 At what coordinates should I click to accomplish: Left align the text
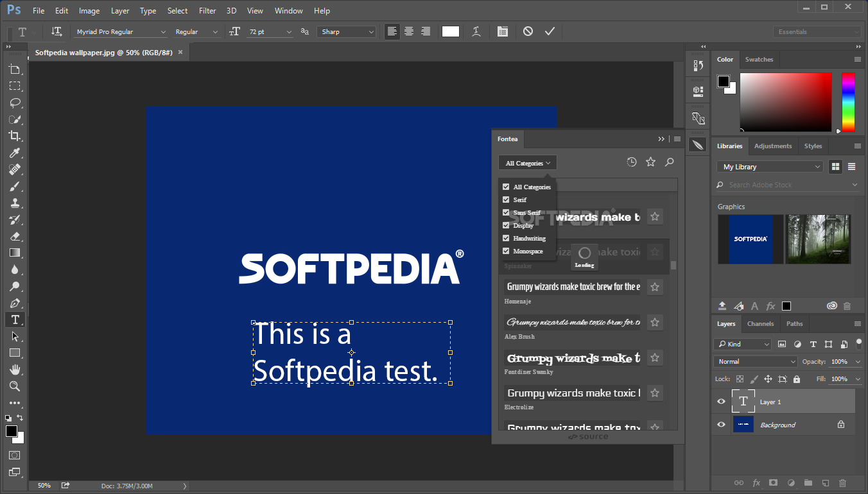point(392,31)
